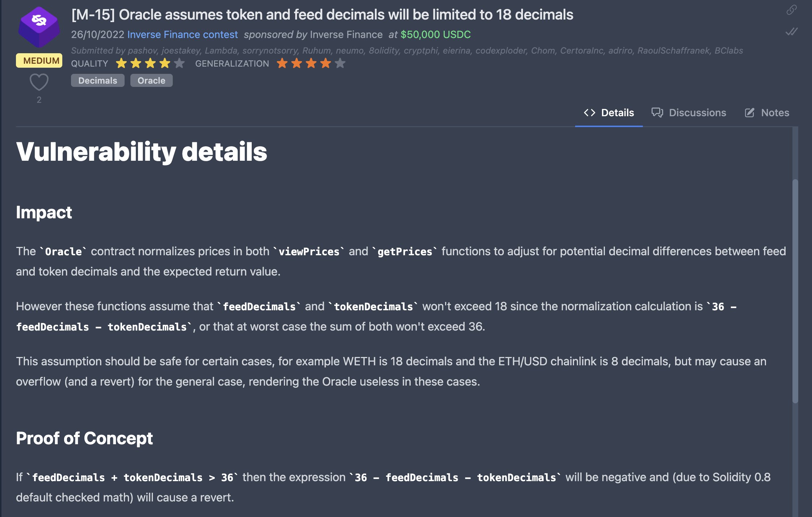Open the Inverse Finance contest link
Viewport: 812px width, 517px height.
183,34
